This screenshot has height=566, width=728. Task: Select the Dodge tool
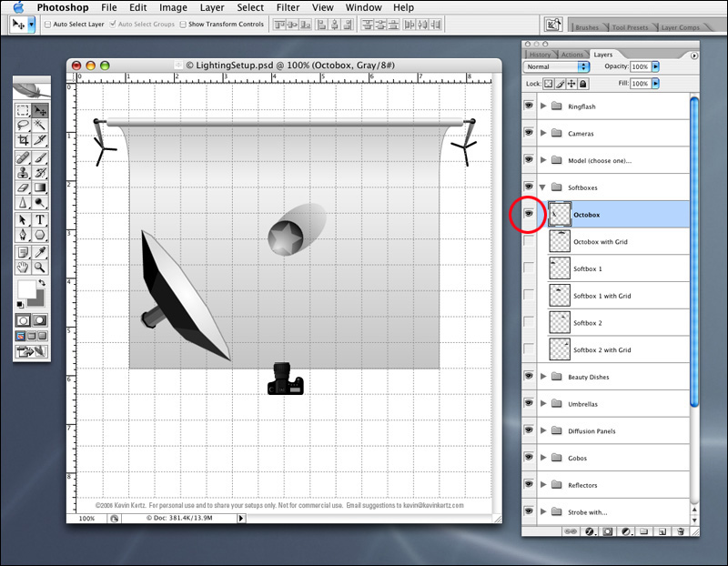pos(40,202)
